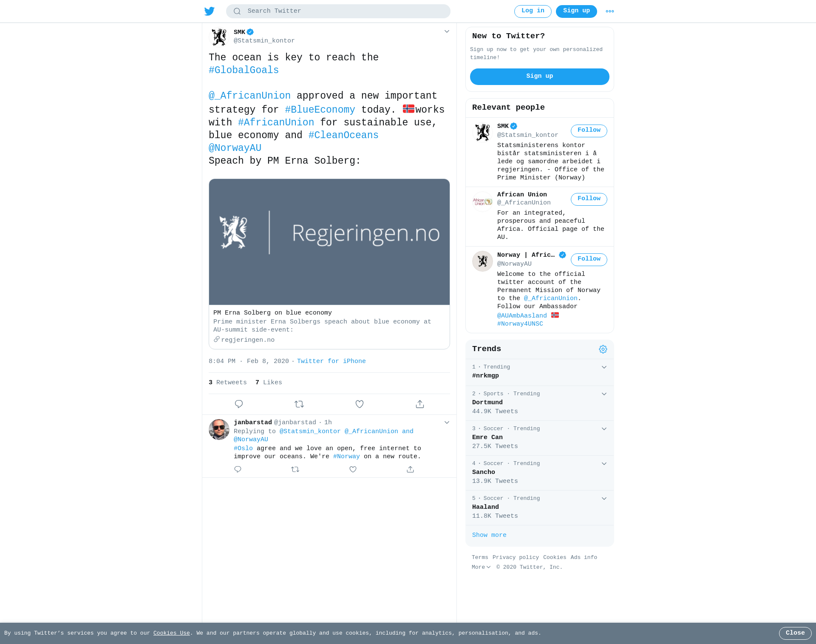
Task: Open the Regjeringen.no link card image
Action: pyautogui.click(x=329, y=242)
